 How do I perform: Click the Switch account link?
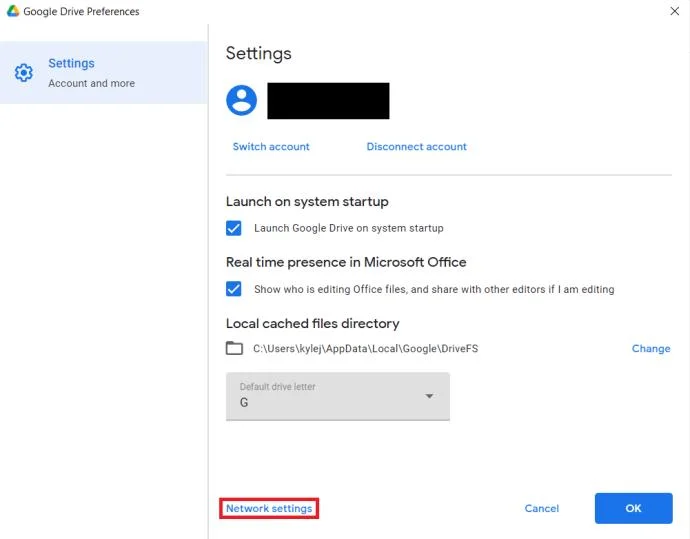pos(271,147)
